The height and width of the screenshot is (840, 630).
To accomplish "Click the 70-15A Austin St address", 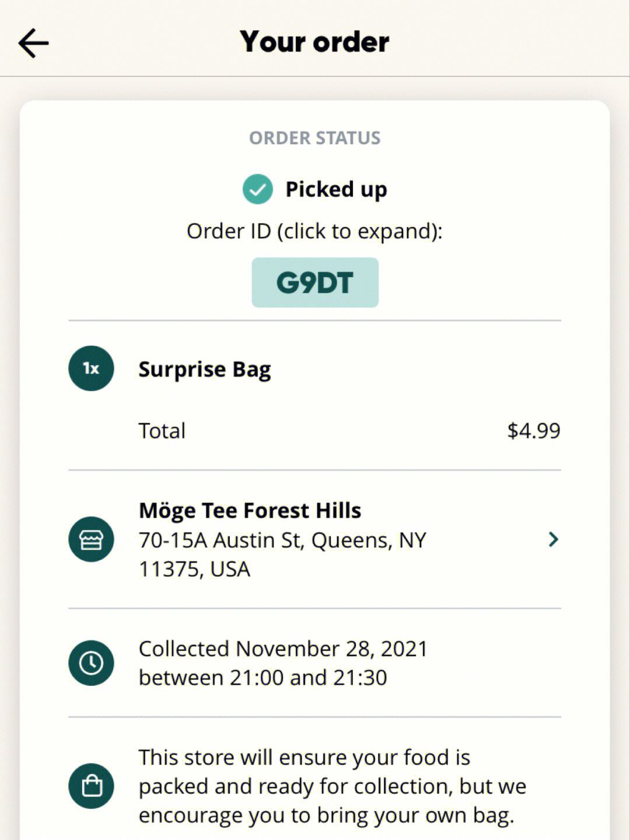I will click(x=282, y=555).
